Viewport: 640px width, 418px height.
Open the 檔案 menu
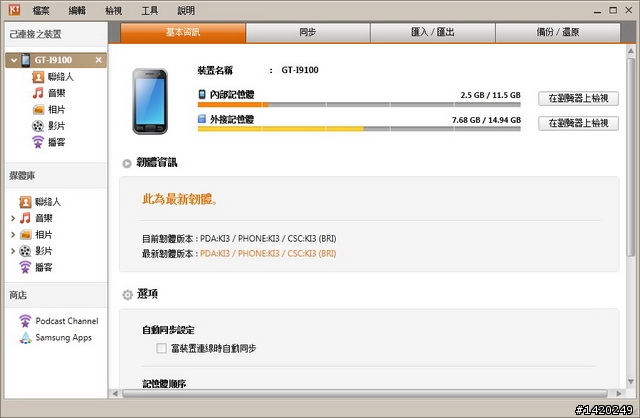(41, 11)
